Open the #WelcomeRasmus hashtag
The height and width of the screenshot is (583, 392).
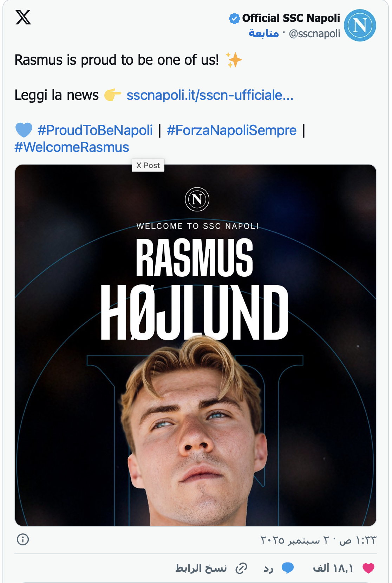point(72,147)
